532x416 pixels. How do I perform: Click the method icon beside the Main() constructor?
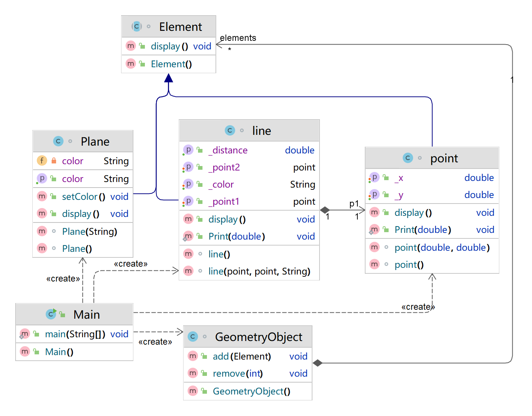coord(25,352)
